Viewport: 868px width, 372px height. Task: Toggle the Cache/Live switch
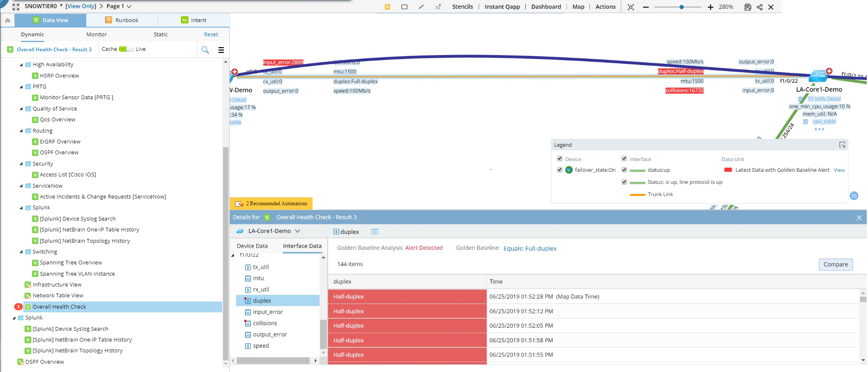click(x=123, y=49)
